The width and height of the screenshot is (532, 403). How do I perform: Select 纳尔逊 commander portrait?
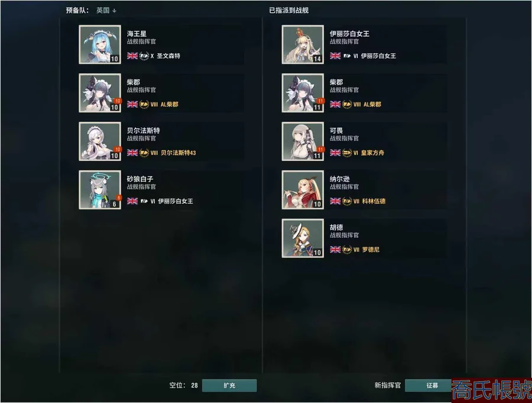[303, 189]
